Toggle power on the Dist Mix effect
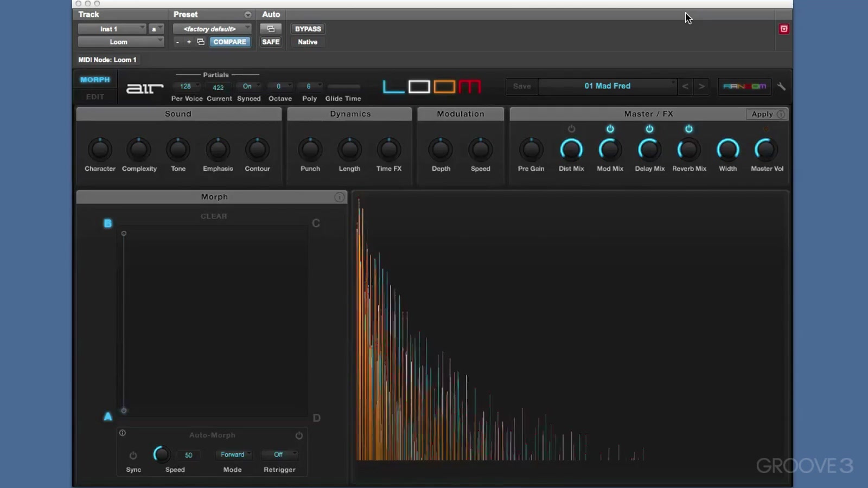 click(571, 129)
